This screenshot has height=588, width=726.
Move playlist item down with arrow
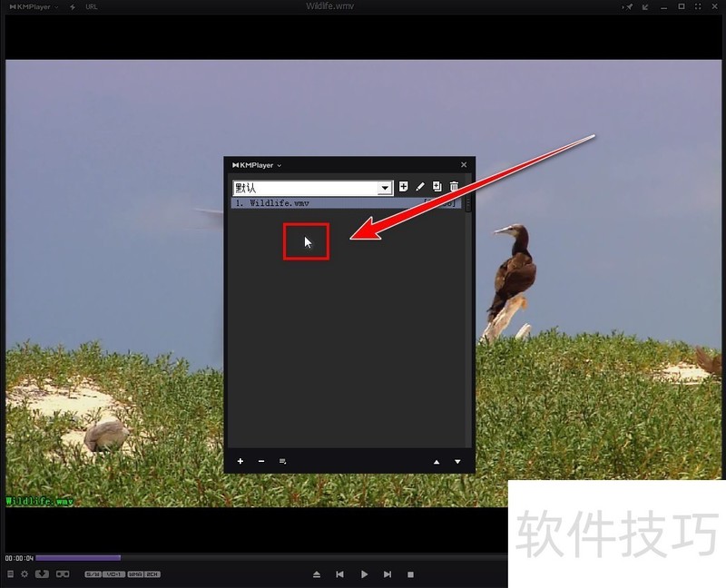click(457, 462)
